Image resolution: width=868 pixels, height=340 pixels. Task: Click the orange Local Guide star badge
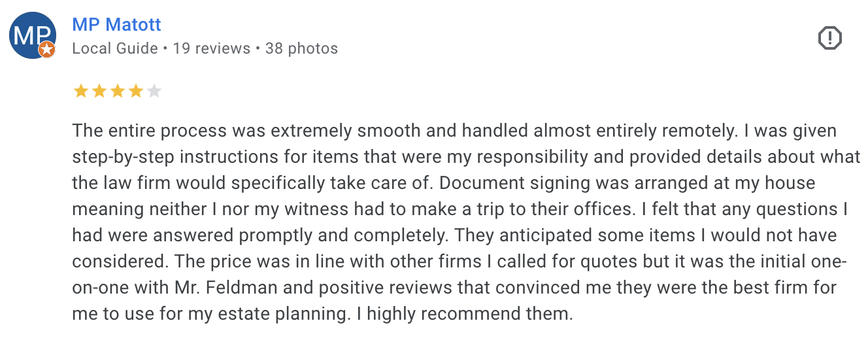pos(46,49)
